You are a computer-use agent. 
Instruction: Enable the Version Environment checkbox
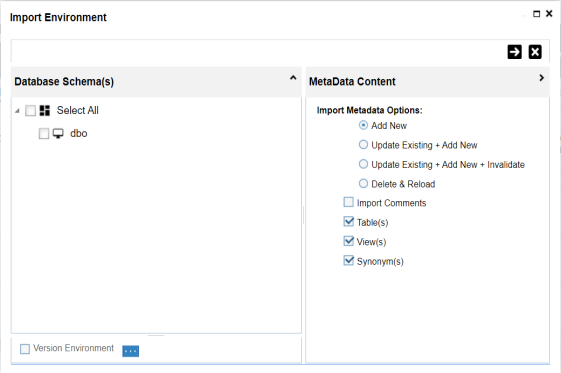click(x=25, y=349)
